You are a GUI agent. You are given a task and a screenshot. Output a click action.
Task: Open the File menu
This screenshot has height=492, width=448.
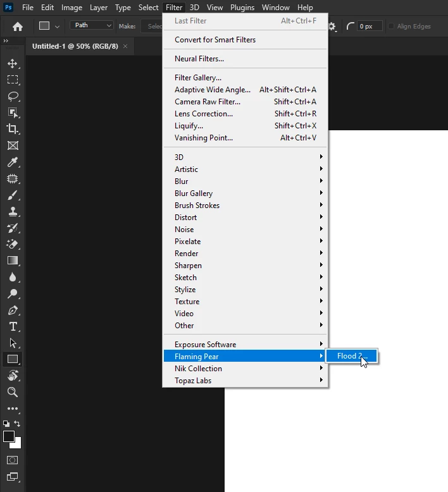(x=28, y=7)
